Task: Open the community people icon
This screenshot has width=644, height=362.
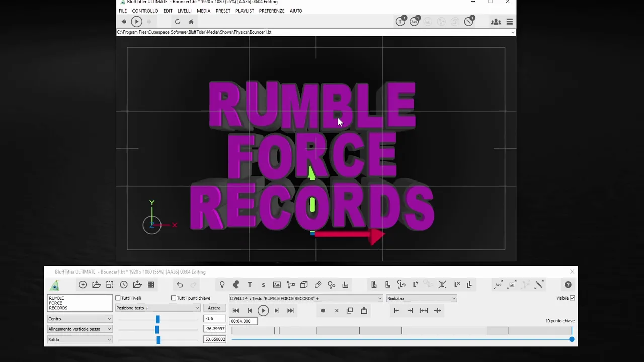Action: (x=496, y=22)
